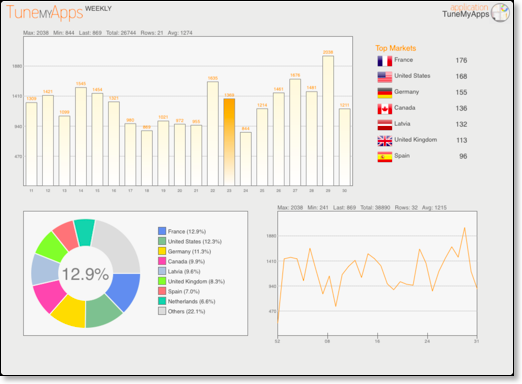Click 'Total: 38890' above the line chart

click(375, 207)
